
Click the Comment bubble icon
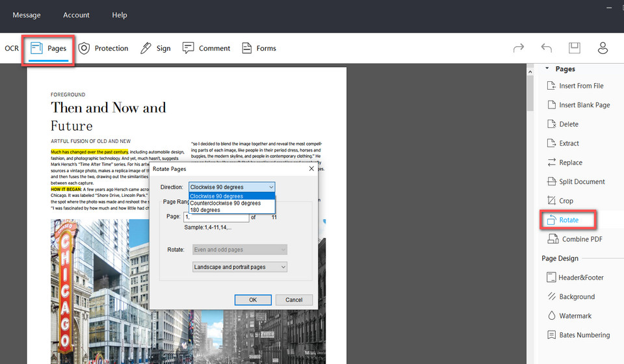(188, 48)
